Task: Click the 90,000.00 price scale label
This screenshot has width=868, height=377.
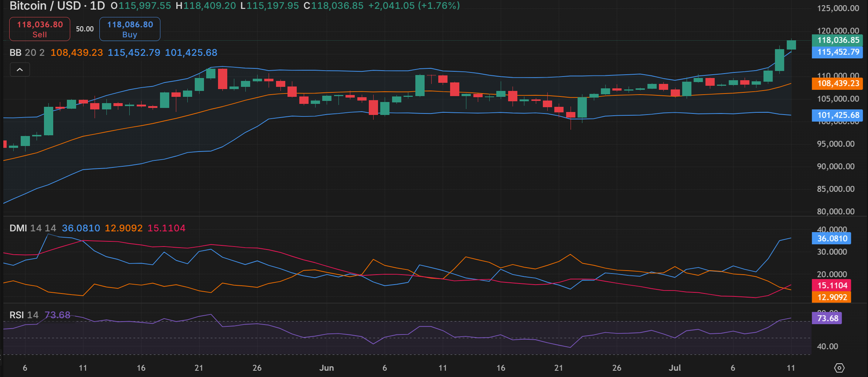Action: (x=836, y=166)
